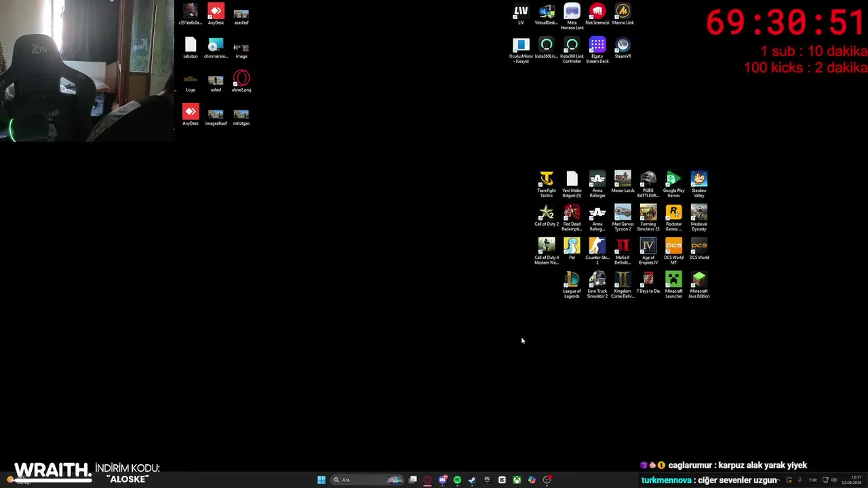
Task: Select the PUBG BATTLEGROUNDS icon
Action: (648, 184)
